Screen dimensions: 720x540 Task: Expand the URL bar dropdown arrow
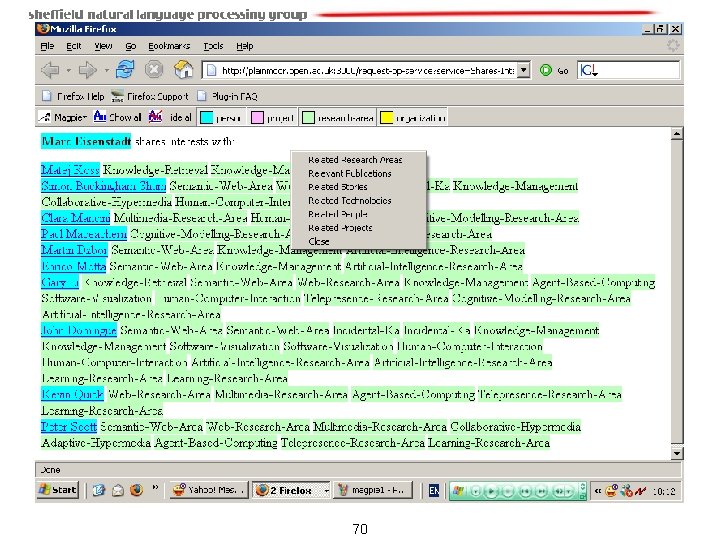(x=523, y=70)
